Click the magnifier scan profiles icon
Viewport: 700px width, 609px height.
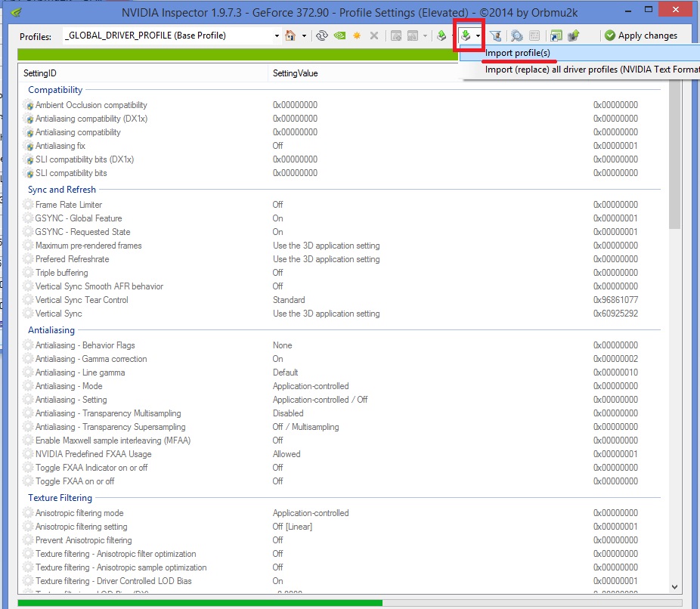517,36
